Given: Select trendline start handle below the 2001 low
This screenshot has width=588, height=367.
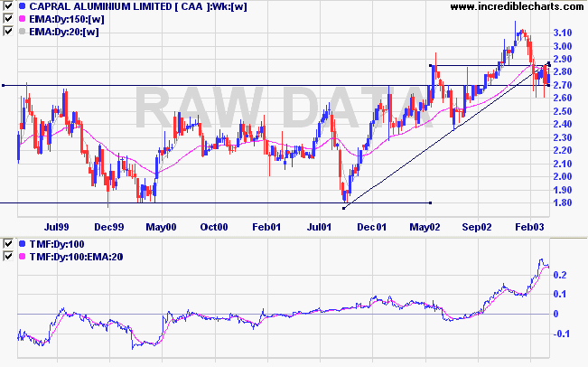Looking at the screenshot, I should [344, 208].
